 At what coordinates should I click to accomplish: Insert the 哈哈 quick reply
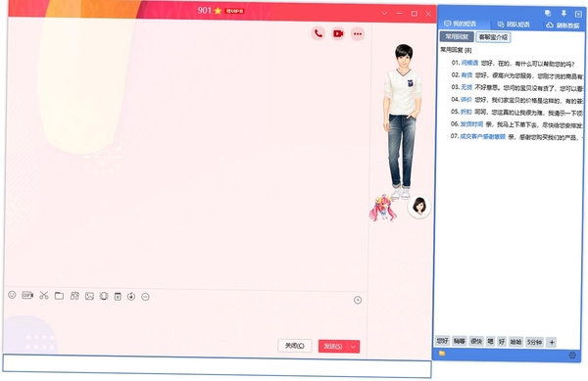point(516,342)
